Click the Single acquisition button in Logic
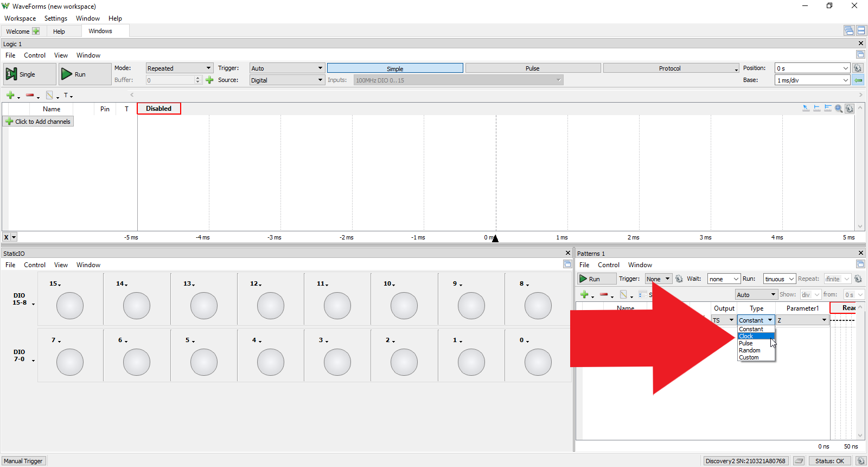Image resolution: width=868 pixels, height=467 pixels. pyautogui.click(x=29, y=74)
